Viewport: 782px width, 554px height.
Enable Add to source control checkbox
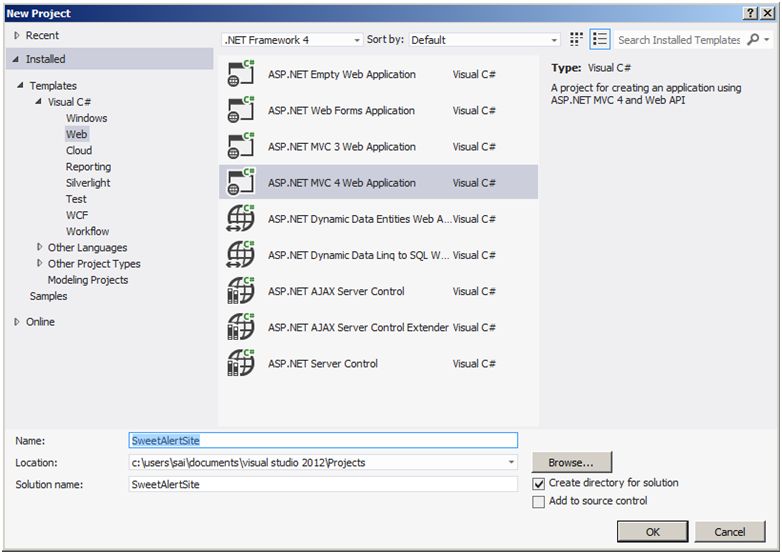539,501
